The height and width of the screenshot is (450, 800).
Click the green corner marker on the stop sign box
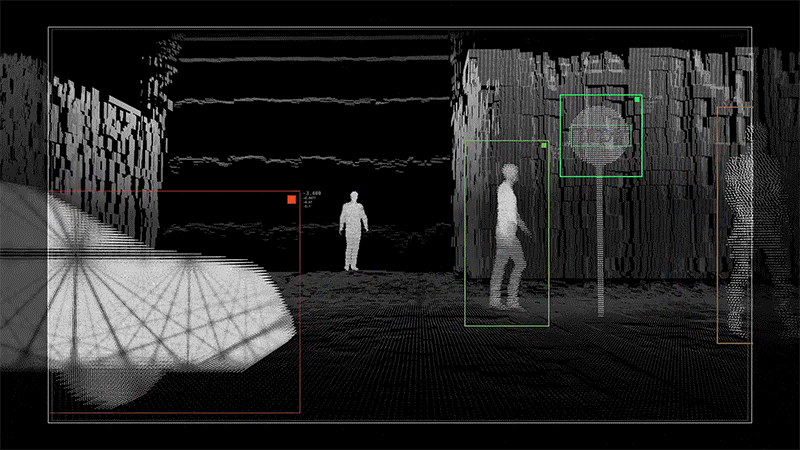click(x=637, y=100)
